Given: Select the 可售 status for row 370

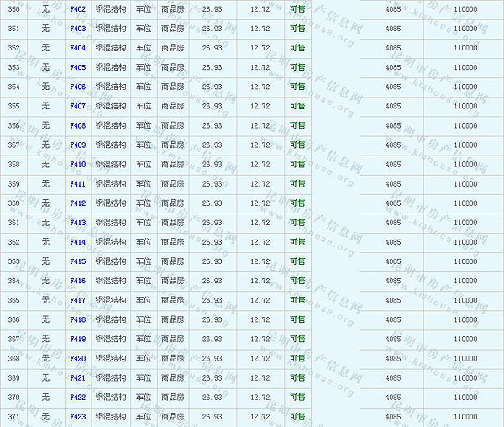Looking at the screenshot, I should (297, 397).
